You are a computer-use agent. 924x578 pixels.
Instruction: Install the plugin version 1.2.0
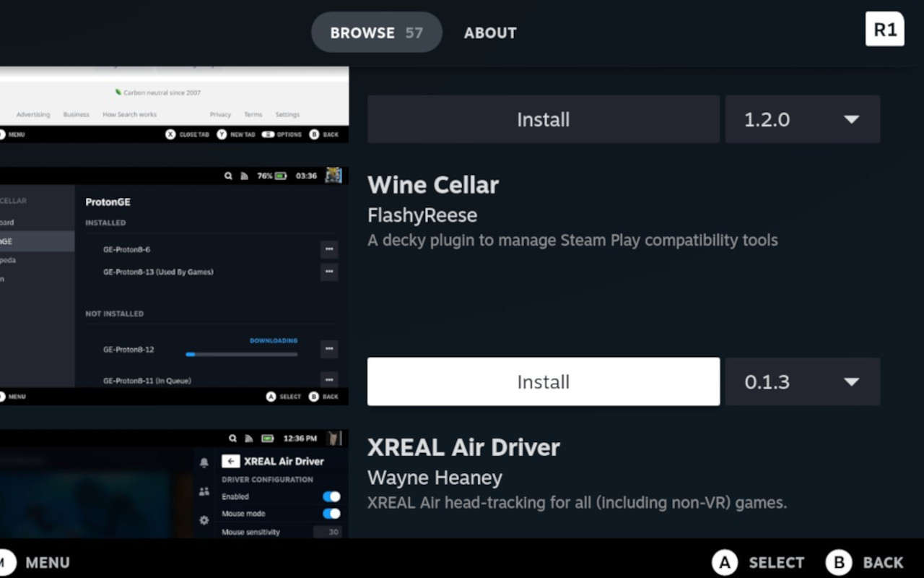544,119
